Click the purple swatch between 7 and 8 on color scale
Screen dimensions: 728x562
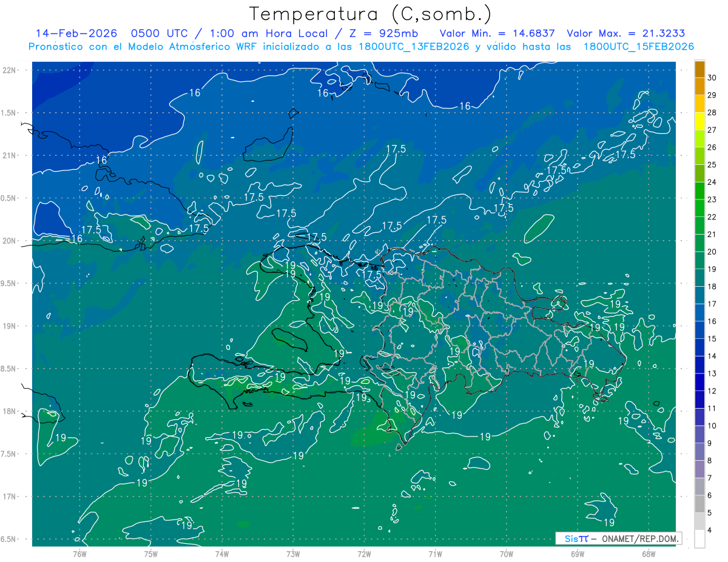click(x=699, y=469)
